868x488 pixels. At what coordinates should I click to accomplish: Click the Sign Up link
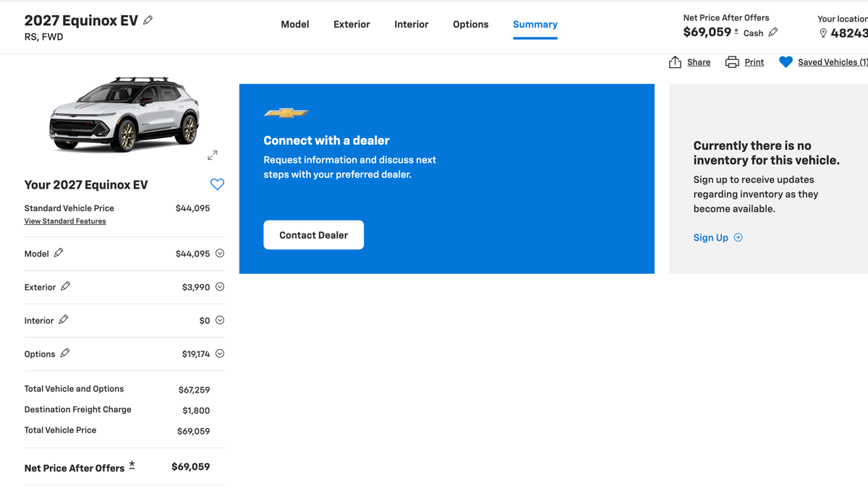click(711, 238)
